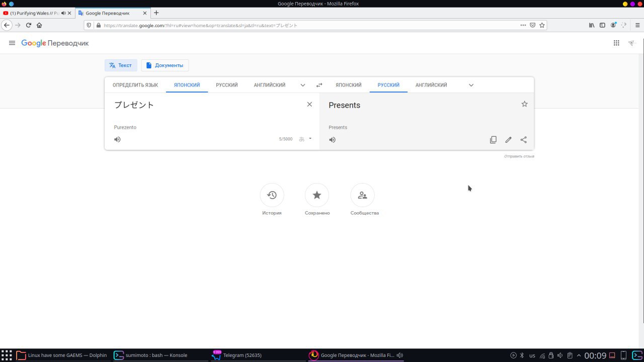Open Сохранено saved translations

[x=317, y=195]
